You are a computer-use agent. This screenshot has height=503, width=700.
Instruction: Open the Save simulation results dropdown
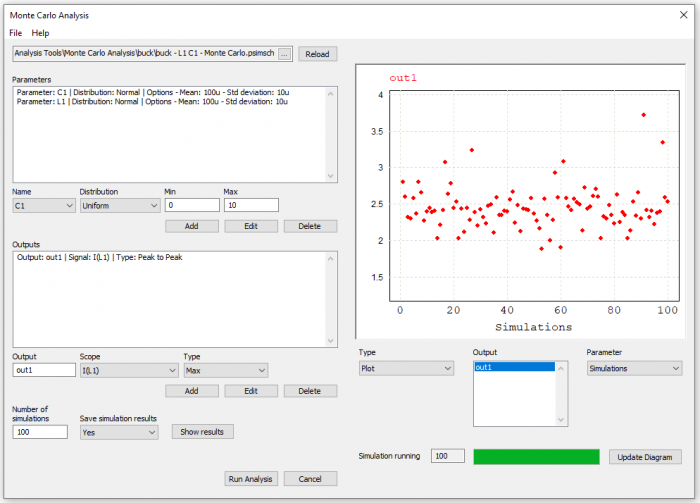pos(119,432)
